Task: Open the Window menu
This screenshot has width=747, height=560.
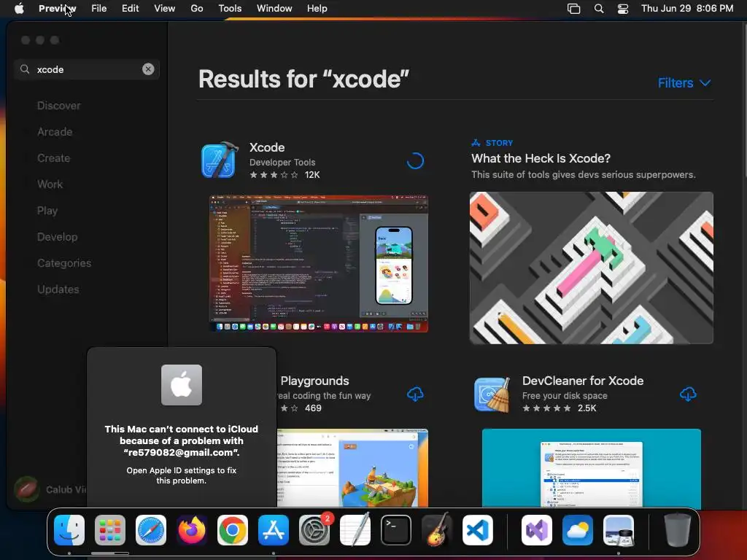Action: [274, 9]
